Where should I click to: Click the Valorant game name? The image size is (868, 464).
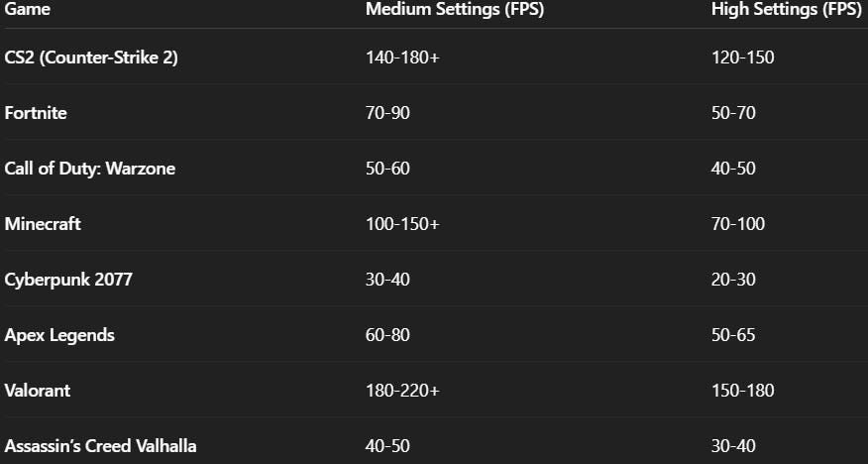coord(38,391)
